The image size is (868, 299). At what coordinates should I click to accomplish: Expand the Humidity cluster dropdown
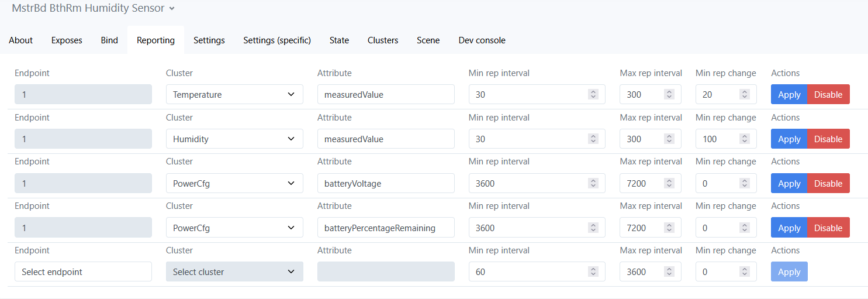(234, 139)
